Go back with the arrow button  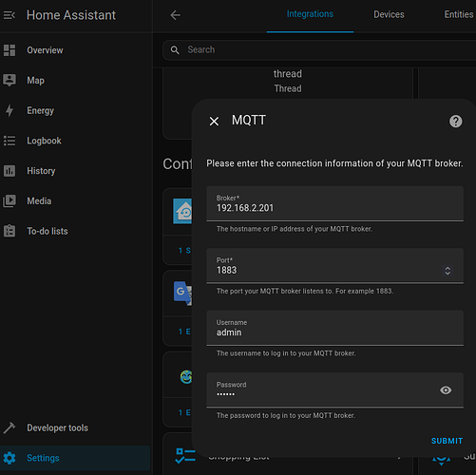point(175,15)
